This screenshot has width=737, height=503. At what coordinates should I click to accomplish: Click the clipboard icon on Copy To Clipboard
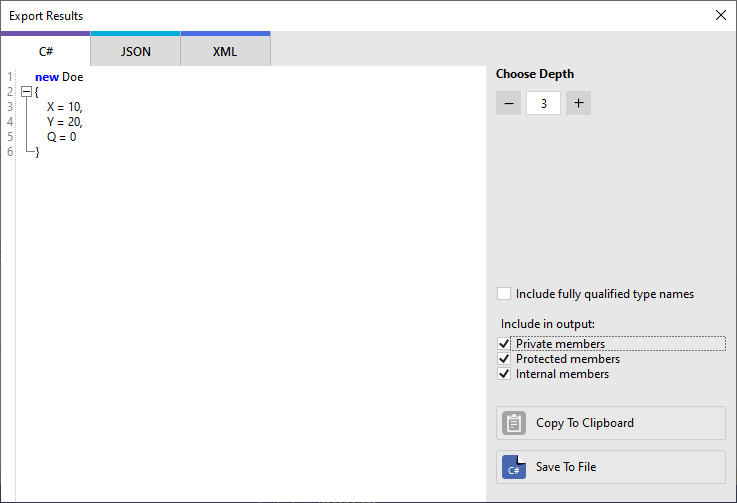point(514,423)
